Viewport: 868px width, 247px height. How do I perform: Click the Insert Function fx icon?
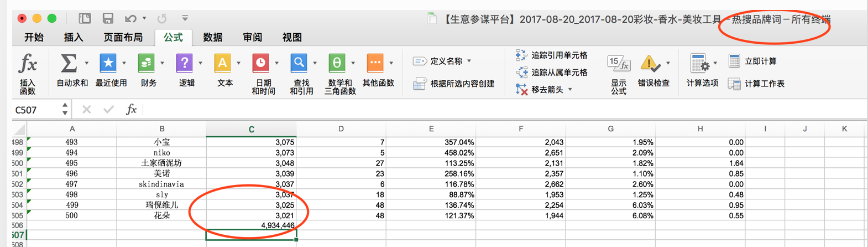[x=28, y=64]
